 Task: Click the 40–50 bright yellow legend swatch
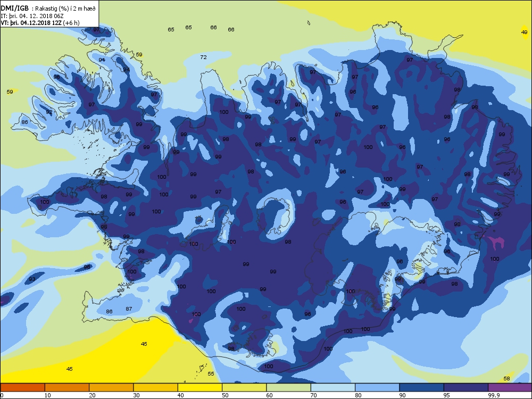200,387
